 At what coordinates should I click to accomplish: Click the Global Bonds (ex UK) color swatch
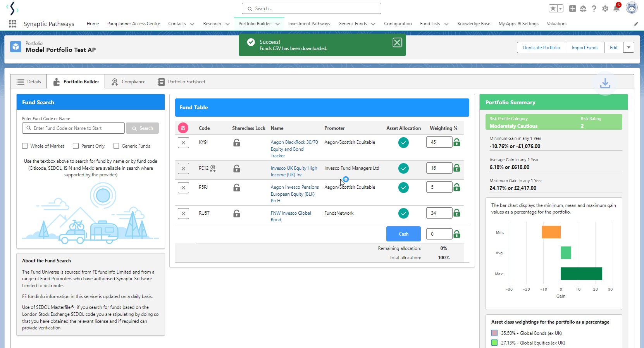[x=494, y=333]
